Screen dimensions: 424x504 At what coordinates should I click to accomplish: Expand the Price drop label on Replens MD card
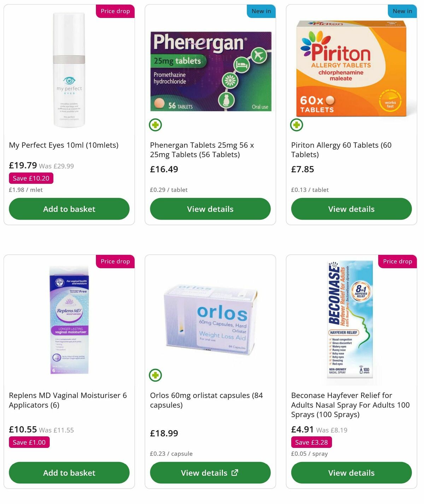[115, 261]
